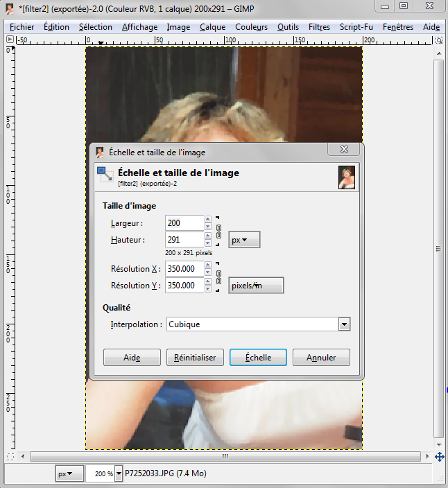
Task: Click the GIMP window title icon
Action: (x=10, y=8)
